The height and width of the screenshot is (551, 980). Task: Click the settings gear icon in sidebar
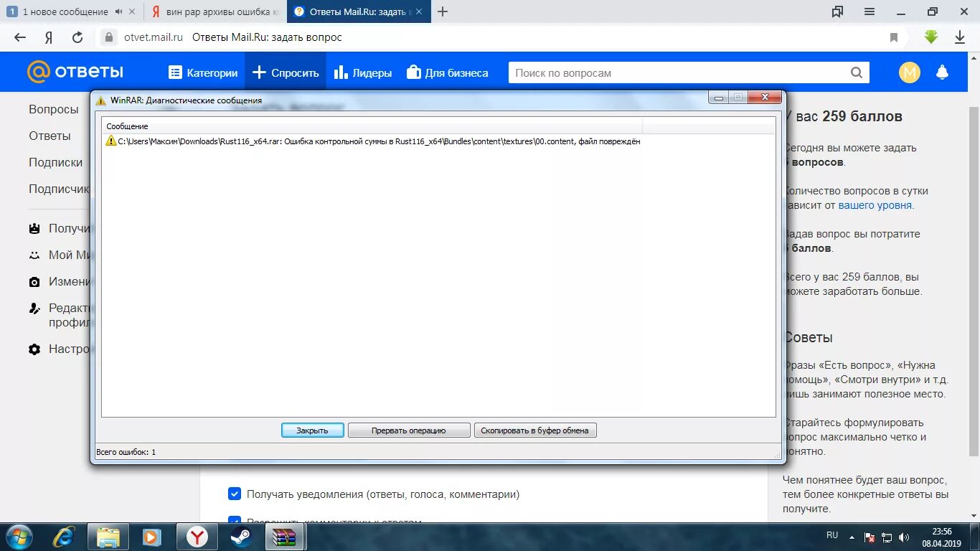click(x=34, y=349)
